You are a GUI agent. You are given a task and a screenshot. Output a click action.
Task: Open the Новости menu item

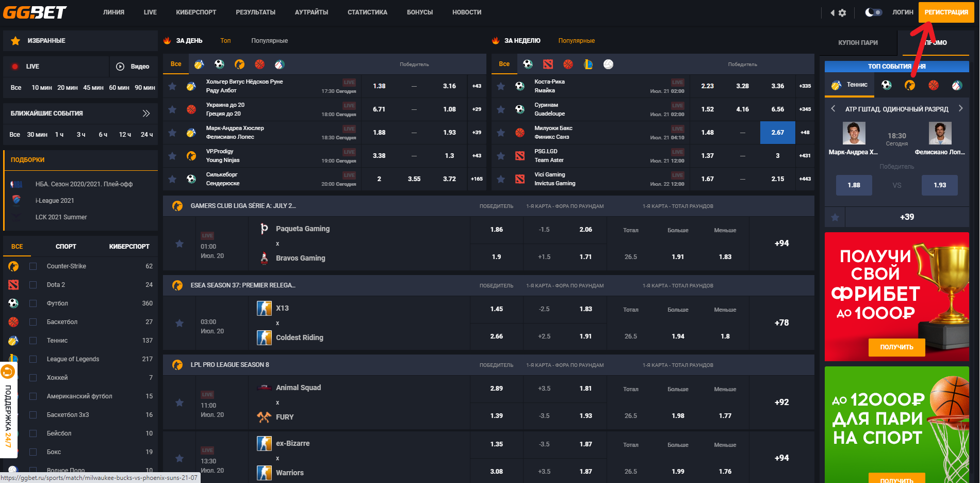pos(467,12)
